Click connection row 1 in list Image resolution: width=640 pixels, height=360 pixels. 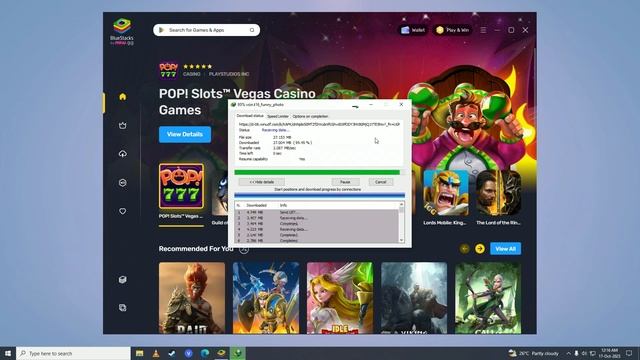point(317,212)
